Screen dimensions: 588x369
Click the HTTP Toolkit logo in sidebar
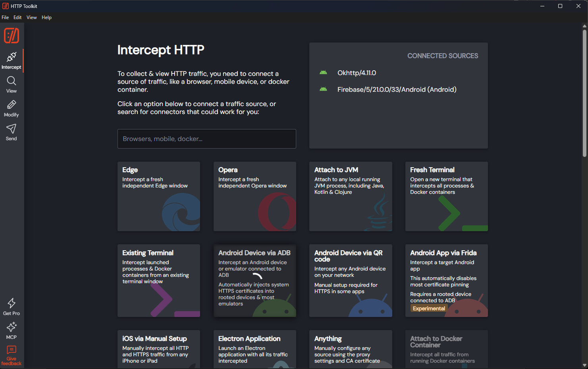pyautogui.click(x=12, y=36)
